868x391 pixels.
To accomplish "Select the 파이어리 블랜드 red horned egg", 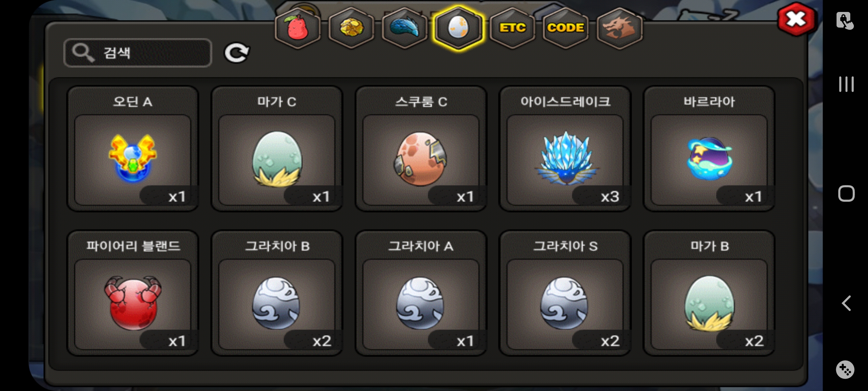I will click(133, 293).
